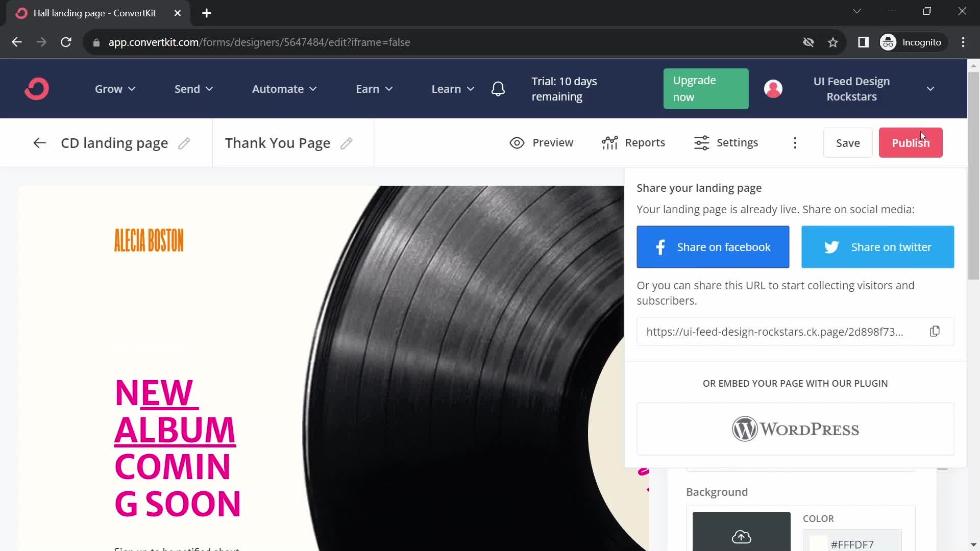Click the Thank You Page edit pencil icon
The width and height of the screenshot is (980, 551).
(x=347, y=142)
